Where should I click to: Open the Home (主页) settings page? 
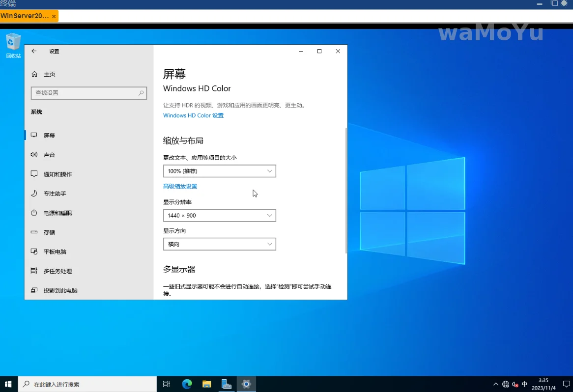[49, 74]
